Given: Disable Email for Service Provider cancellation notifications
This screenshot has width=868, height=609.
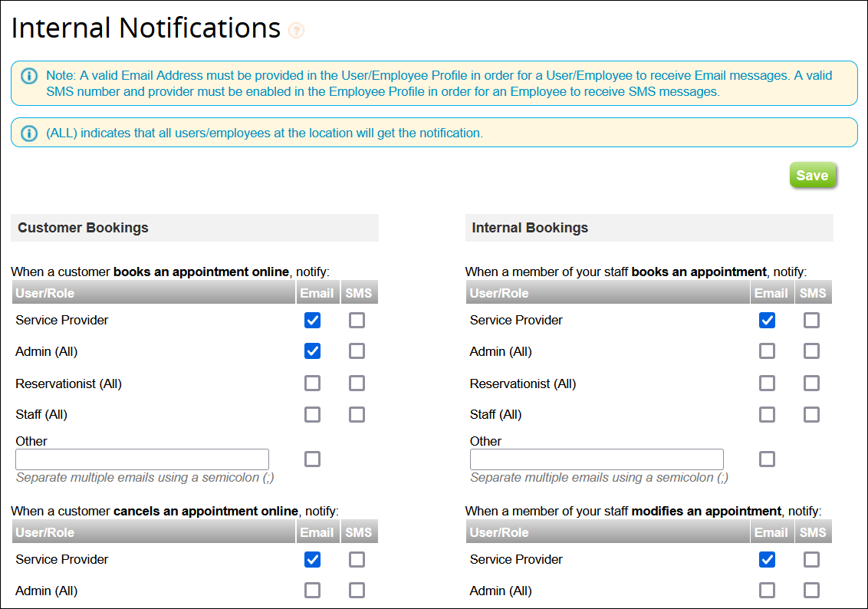Looking at the screenshot, I should [x=312, y=559].
